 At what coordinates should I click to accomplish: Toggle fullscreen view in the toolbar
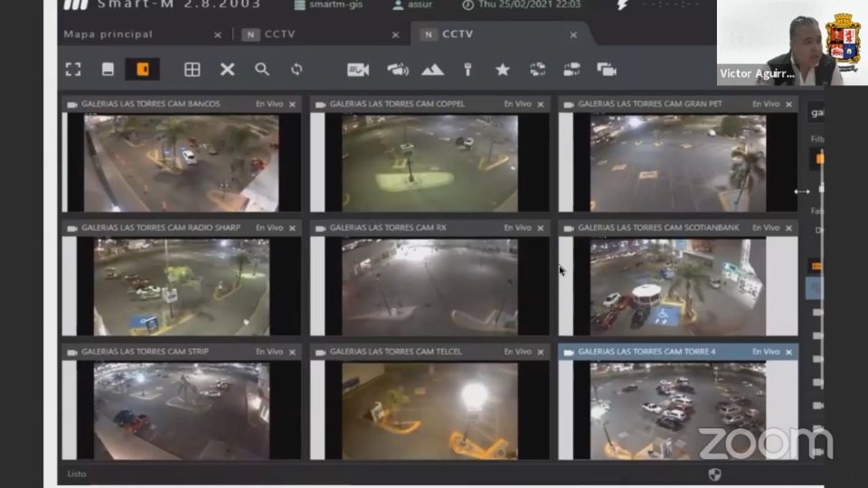(73, 70)
